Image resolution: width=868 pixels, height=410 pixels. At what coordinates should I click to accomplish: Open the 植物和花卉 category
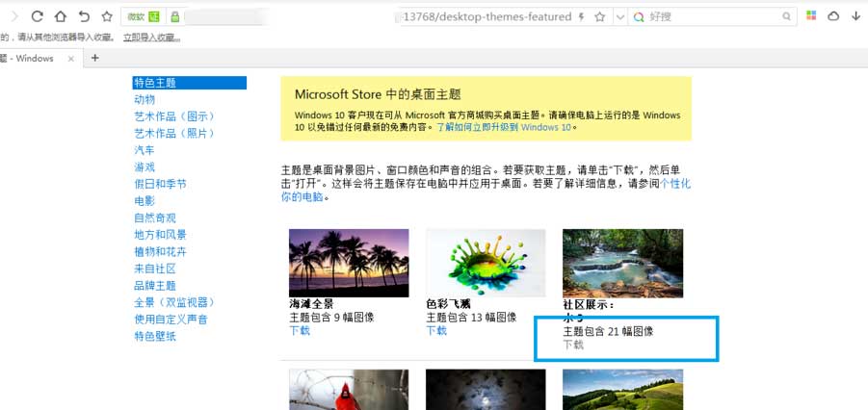click(160, 252)
